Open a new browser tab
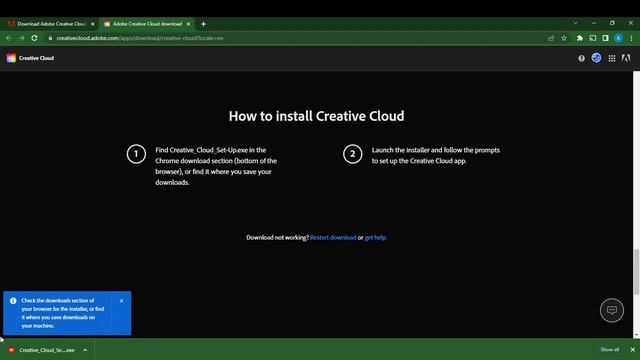Image resolution: width=640 pixels, height=360 pixels. (203, 24)
